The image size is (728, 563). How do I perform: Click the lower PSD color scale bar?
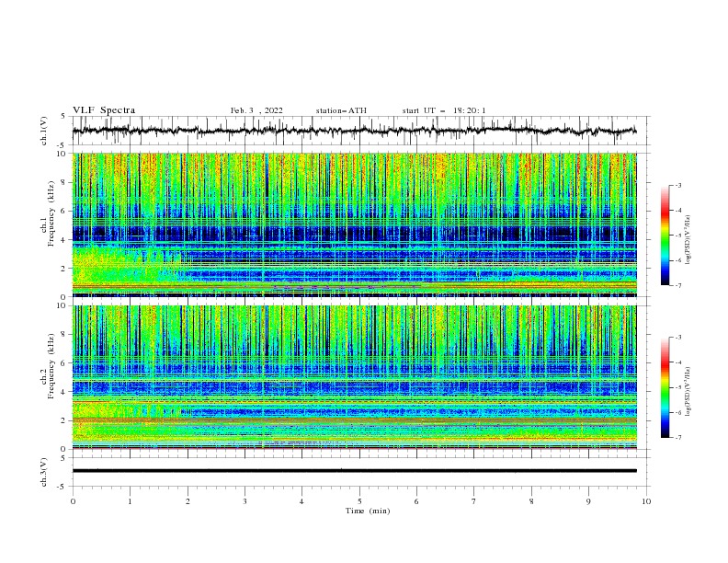(665, 387)
